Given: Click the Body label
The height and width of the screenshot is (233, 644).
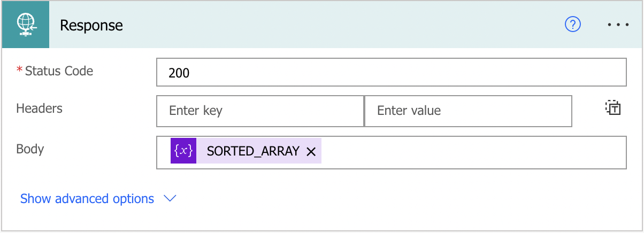Looking at the screenshot, I should click(30, 149).
